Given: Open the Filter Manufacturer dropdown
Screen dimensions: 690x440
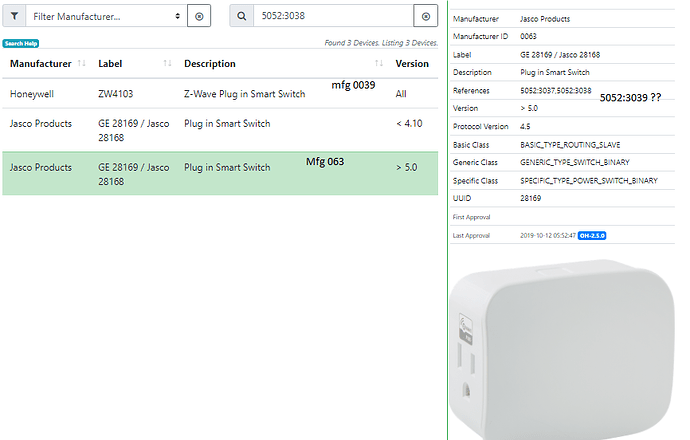Looking at the screenshot, I should tap(106, 16).
